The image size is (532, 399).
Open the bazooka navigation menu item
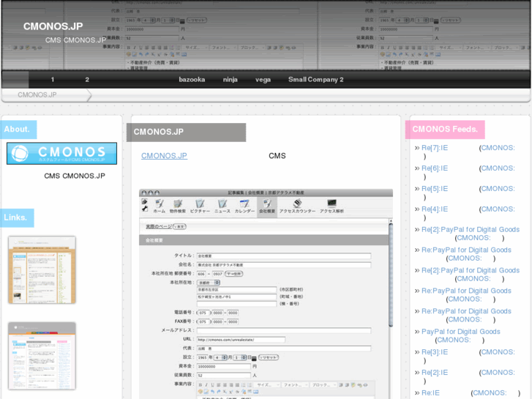point(192,79)
